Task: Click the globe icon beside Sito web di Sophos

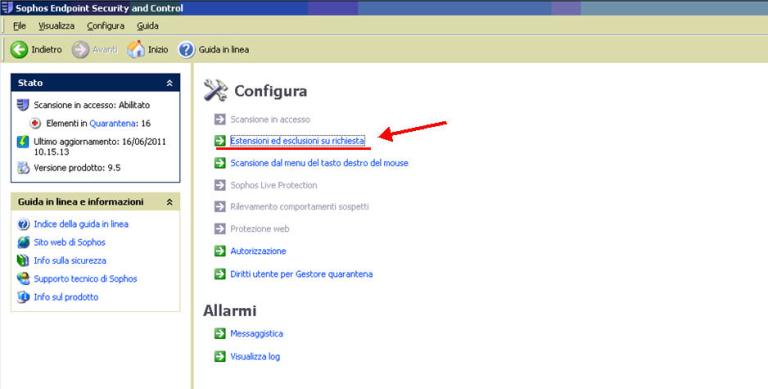Action: (23, 243)
